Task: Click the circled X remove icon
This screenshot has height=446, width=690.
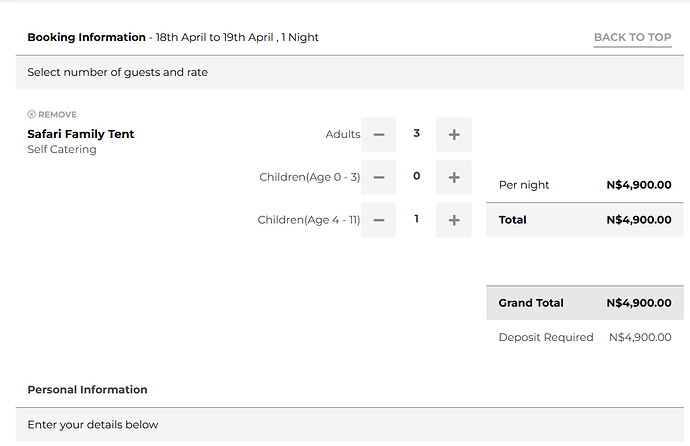Action: [x=31, y=114]
